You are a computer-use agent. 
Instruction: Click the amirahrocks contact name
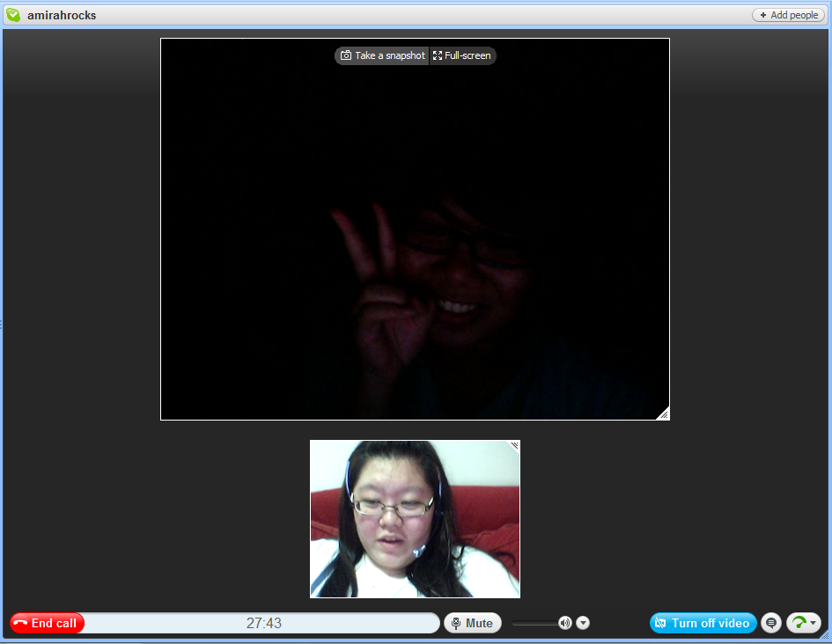coord(62,15)
